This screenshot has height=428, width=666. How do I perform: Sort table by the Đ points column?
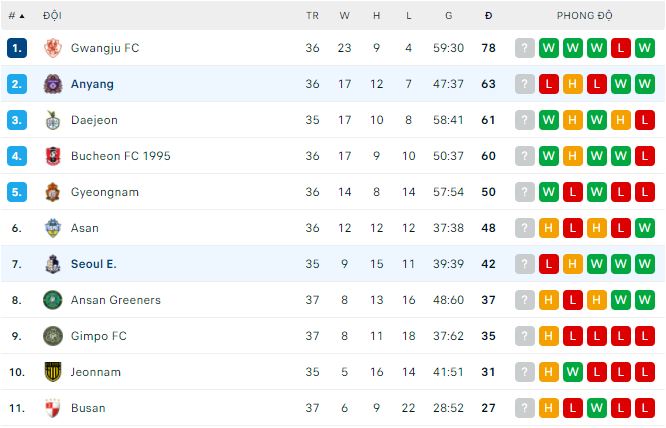point(488,16)
